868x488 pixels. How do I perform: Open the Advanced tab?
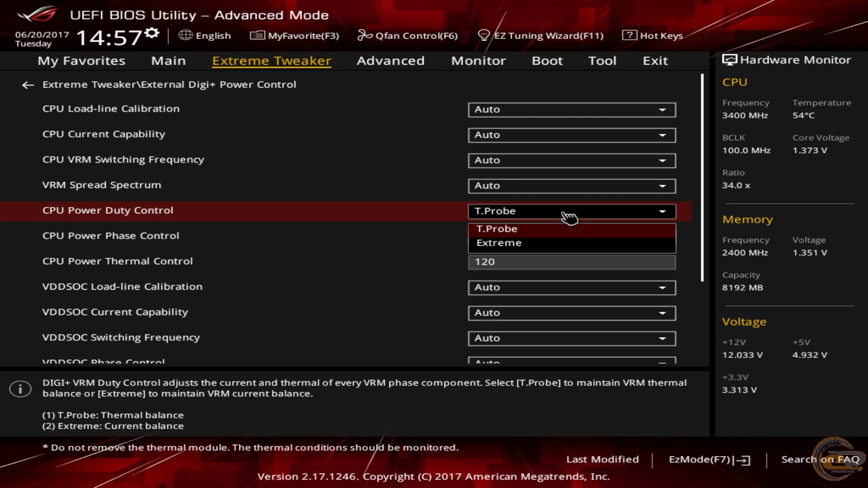pos(391,61)
